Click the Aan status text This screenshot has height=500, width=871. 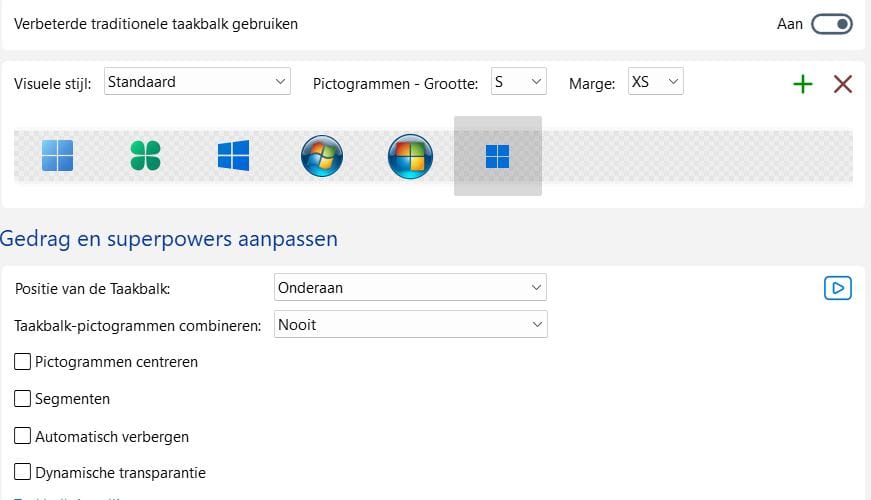(x=790, y=24)
